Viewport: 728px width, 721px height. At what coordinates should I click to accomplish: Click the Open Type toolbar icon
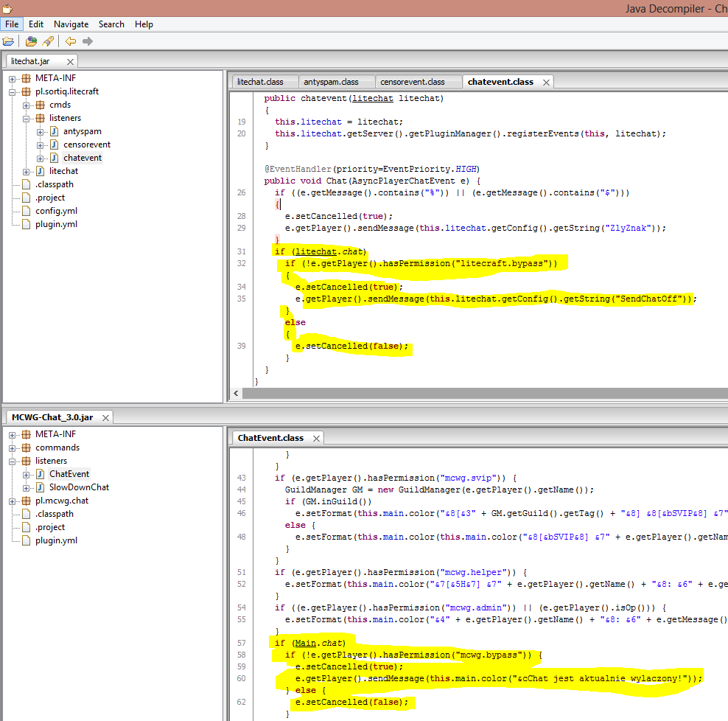(x=31, y=41)
